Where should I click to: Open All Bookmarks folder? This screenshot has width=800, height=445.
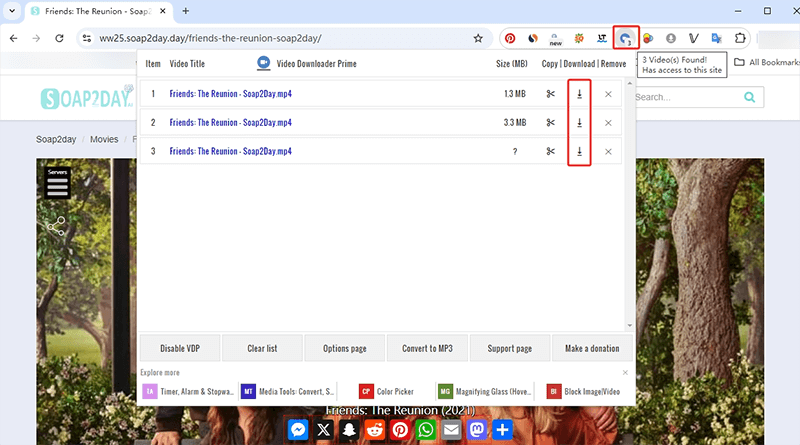coord(767,62)
